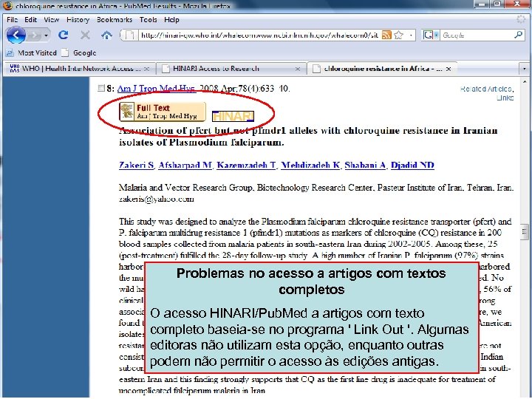Close the chloroquine resistance tab
Image resolution: width=532 pixels, height=399 pixels.
(x=449, y=69)
